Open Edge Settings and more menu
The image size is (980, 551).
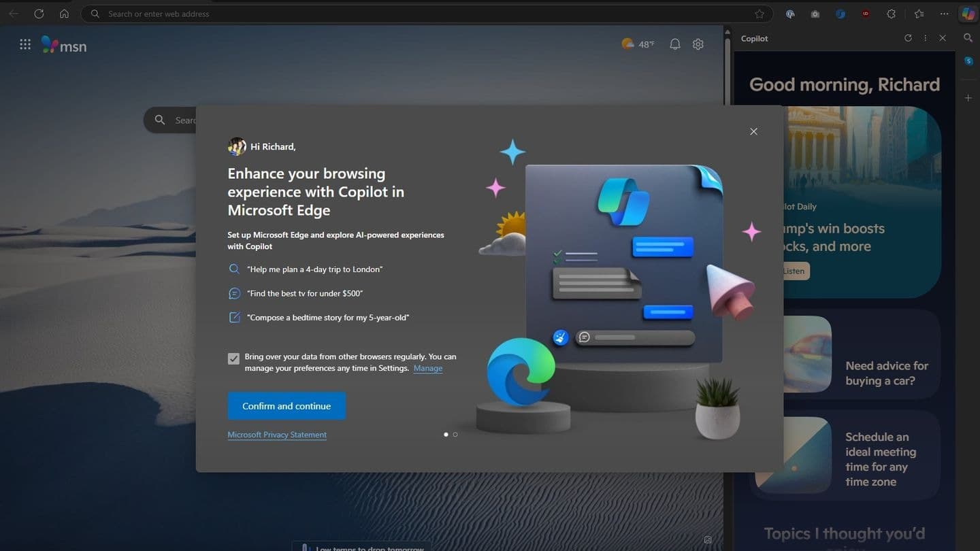coord(944,14)
